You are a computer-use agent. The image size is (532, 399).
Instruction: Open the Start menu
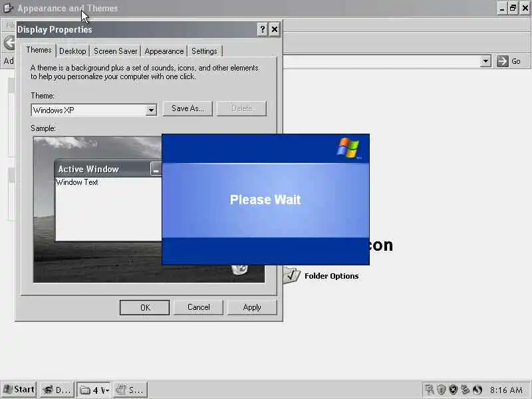[x=19, y=390]
